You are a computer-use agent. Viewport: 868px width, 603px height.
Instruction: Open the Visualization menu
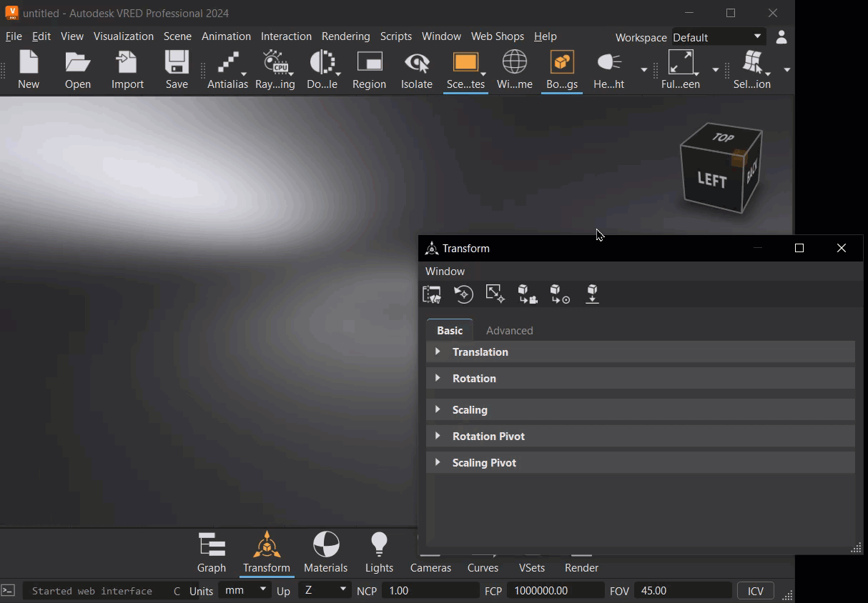123,36
